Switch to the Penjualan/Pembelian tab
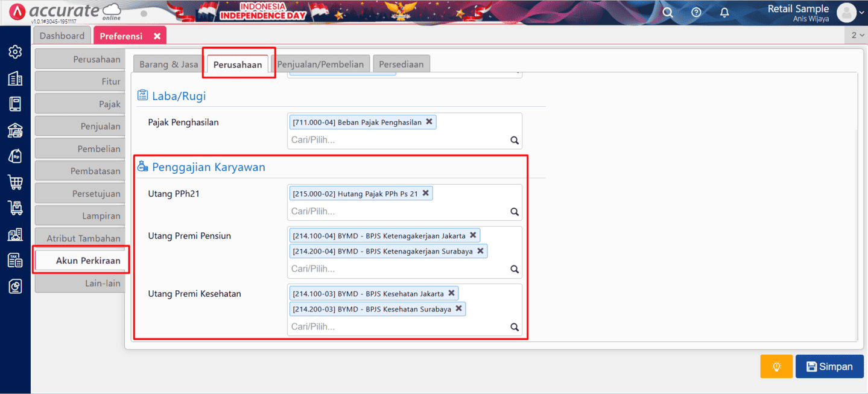 [x=320, y=64]
